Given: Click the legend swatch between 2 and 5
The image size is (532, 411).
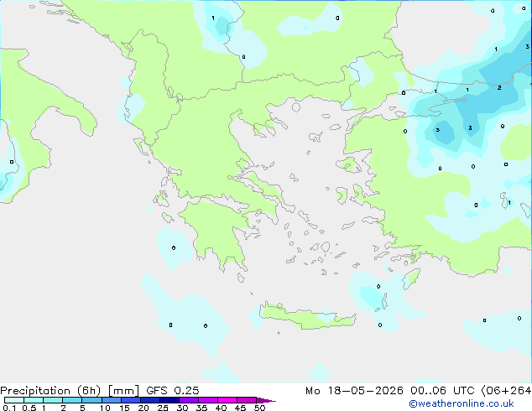Looking at the screenshot, I should pyautogui.click(x=72, y=400).
